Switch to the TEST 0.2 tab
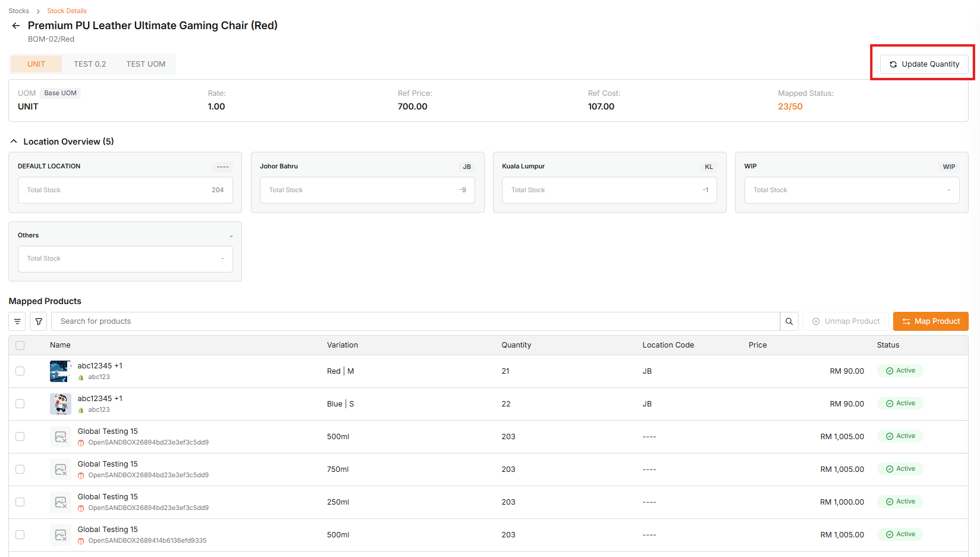Viewport: 980px width, 557px height. pyautogui.click(x=90, y=64)
